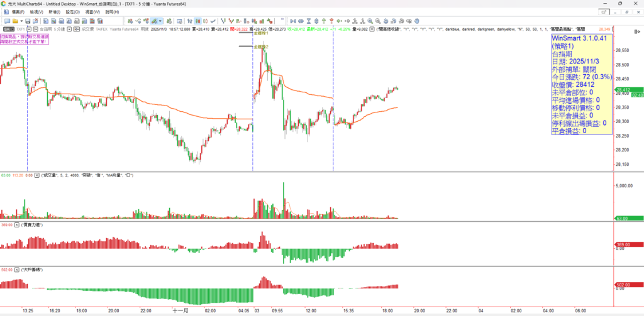
Task: Click the 09:55 label on time axis
Action: 277,310
